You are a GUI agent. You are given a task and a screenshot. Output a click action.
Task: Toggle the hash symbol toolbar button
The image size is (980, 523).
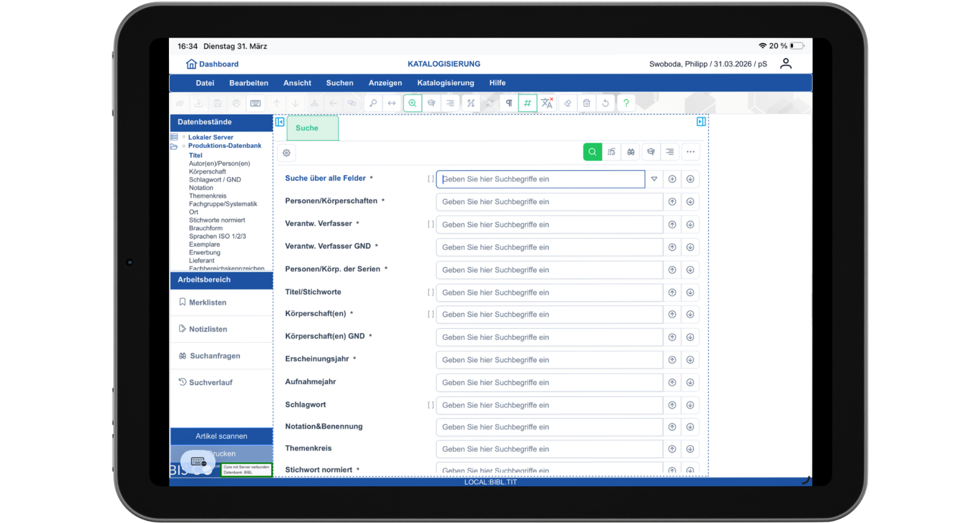click(527, 103)
